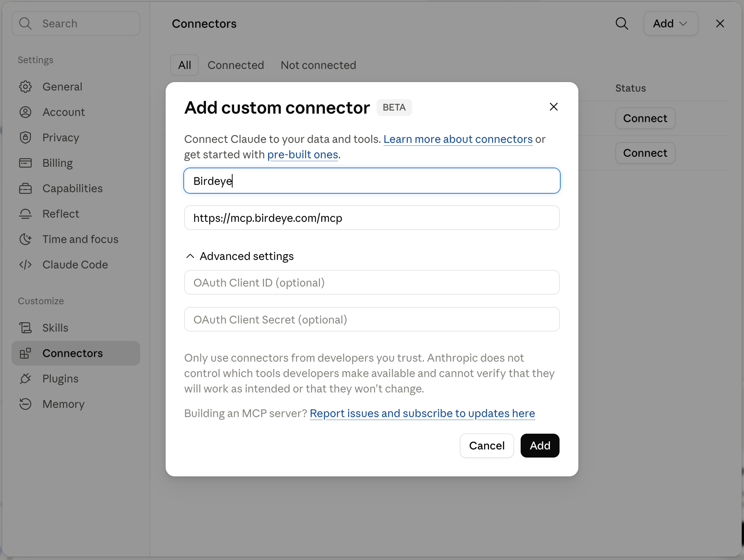Screen dimensions: 744x560
Task: Open Reflect icon in sidebar
Action: [25, 214]
